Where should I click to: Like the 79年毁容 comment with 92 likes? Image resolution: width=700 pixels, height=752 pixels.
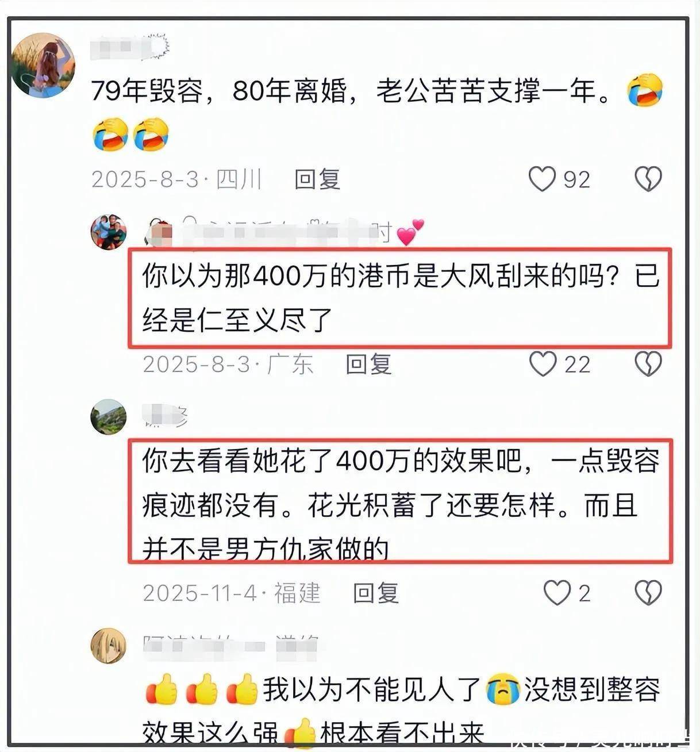click(x=542, y=179)
